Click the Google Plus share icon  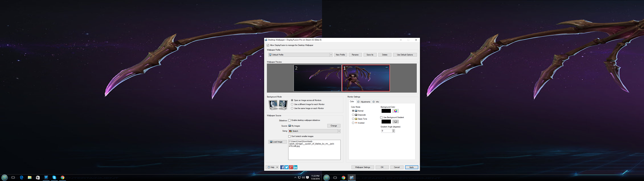coord(291,167)
